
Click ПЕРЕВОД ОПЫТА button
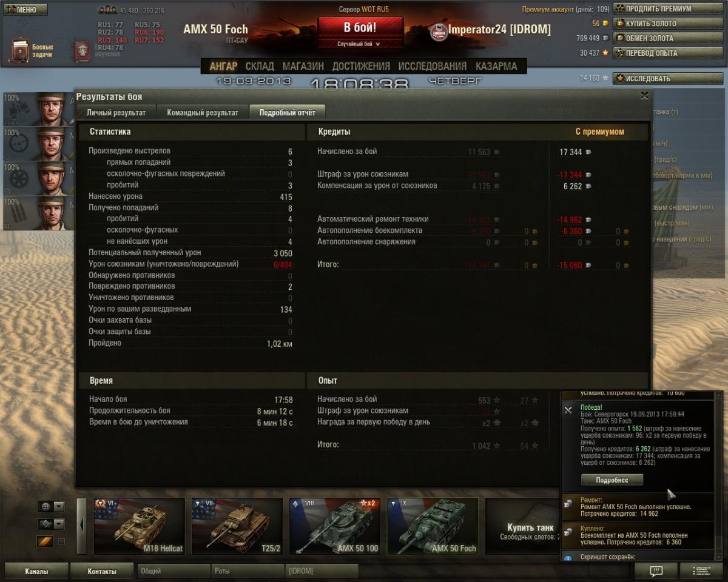click(669, 53)
